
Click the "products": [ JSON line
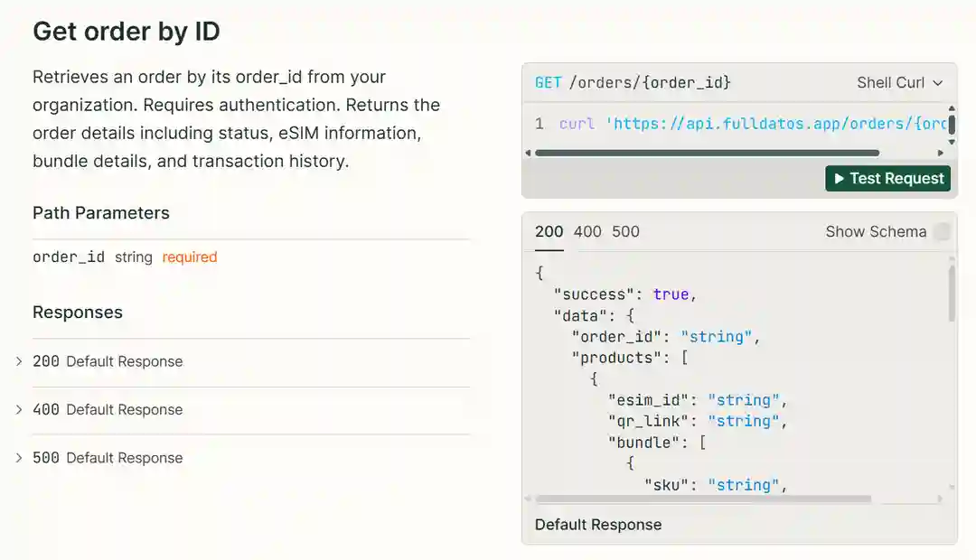point(630,358)
